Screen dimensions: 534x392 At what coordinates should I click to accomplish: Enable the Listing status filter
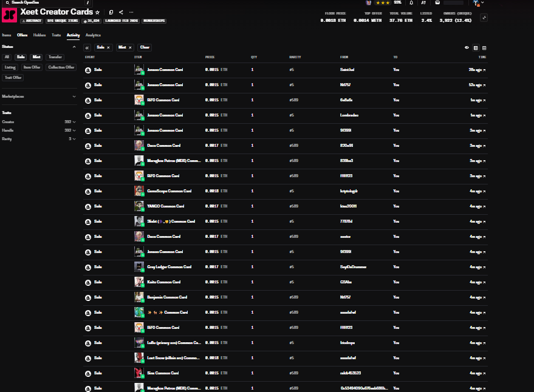point(10,67)
